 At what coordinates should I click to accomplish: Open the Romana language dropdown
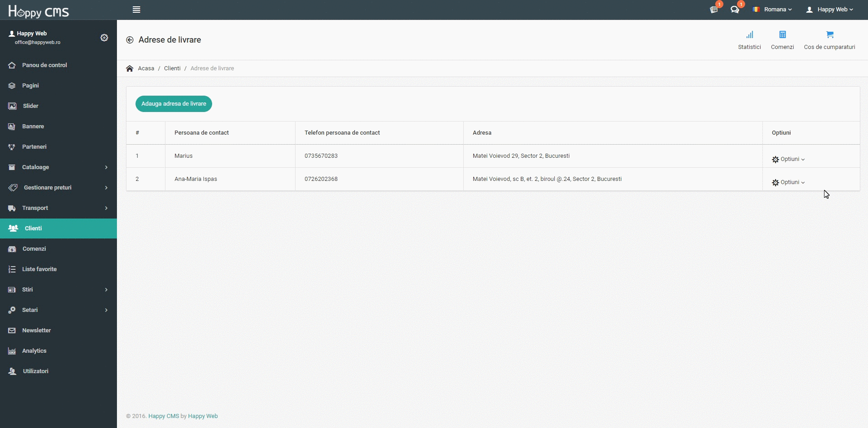[772, 10]
